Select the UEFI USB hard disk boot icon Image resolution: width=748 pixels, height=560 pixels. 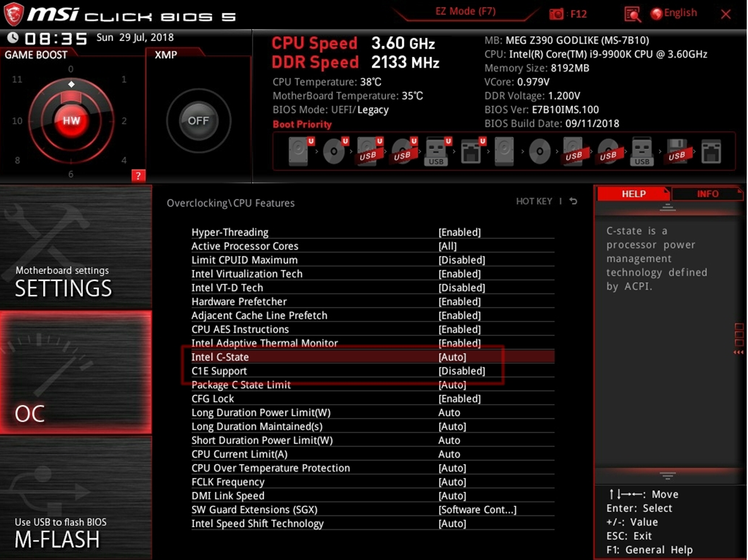coord(370,152)
